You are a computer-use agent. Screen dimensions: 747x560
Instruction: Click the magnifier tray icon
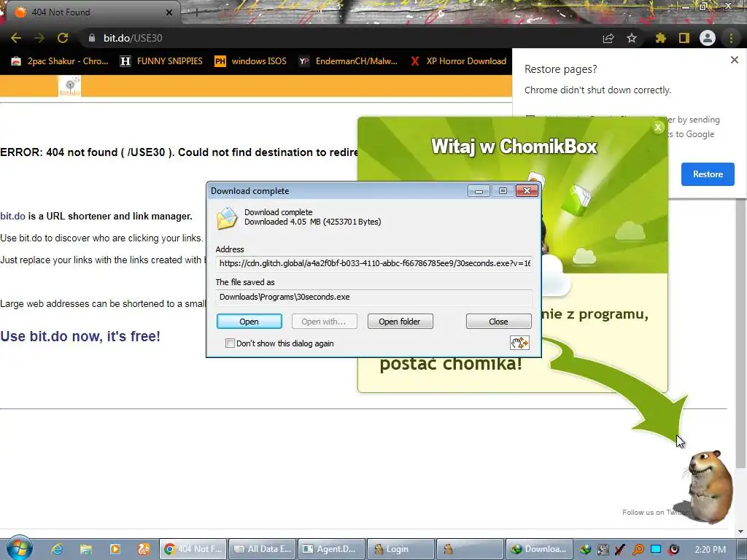point(638,550)
